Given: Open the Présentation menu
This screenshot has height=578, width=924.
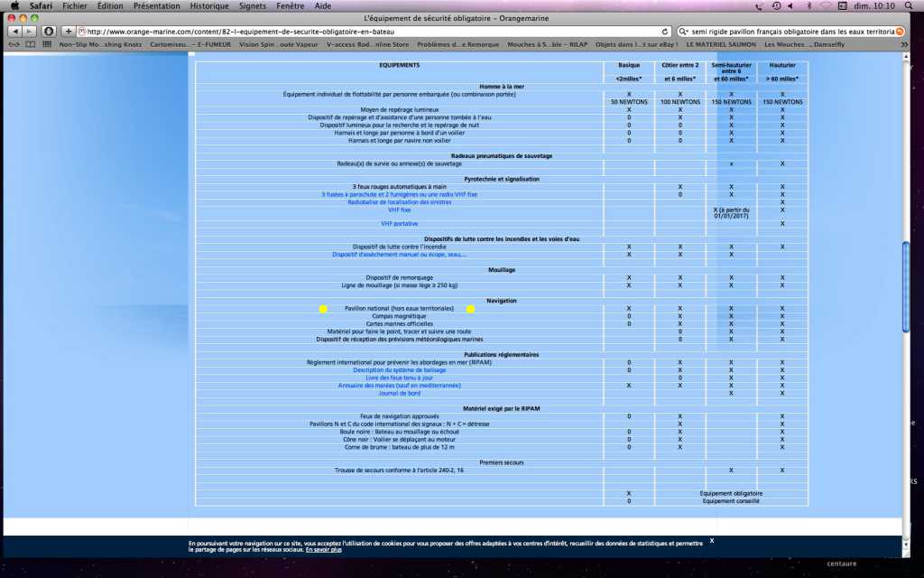Looking at the screenshot, I should click(156, 5).
